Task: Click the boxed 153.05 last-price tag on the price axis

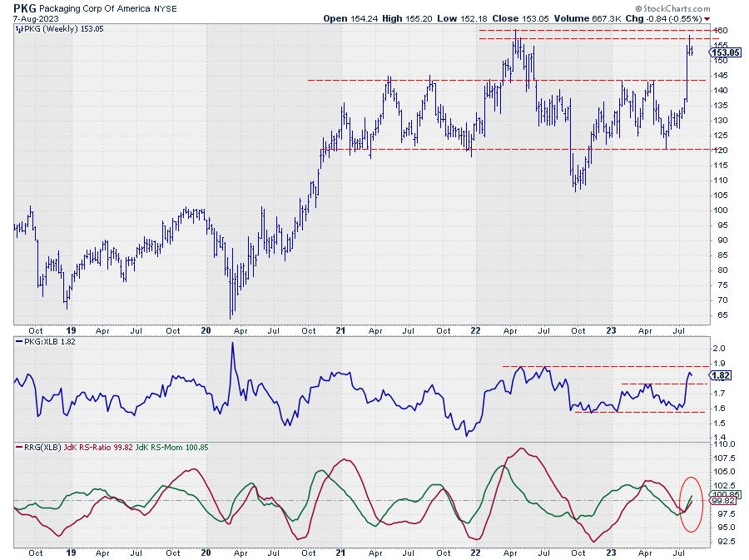Action: click(726, 53)
